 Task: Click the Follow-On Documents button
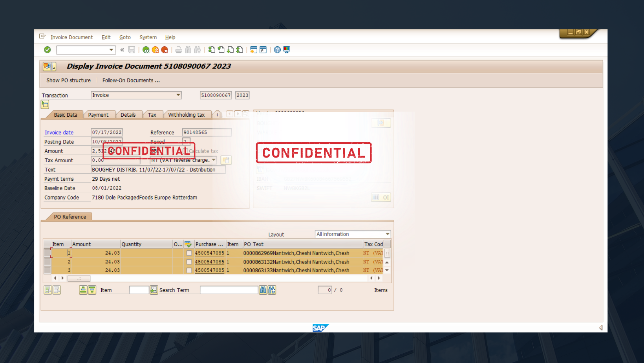(x=131, y=80)
